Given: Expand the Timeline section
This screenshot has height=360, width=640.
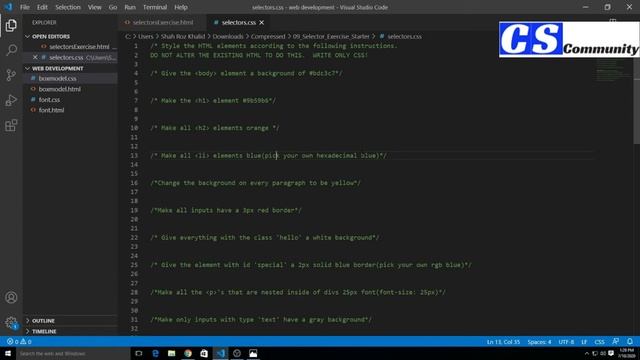Looking at the screenshot, I should [41, 331].
